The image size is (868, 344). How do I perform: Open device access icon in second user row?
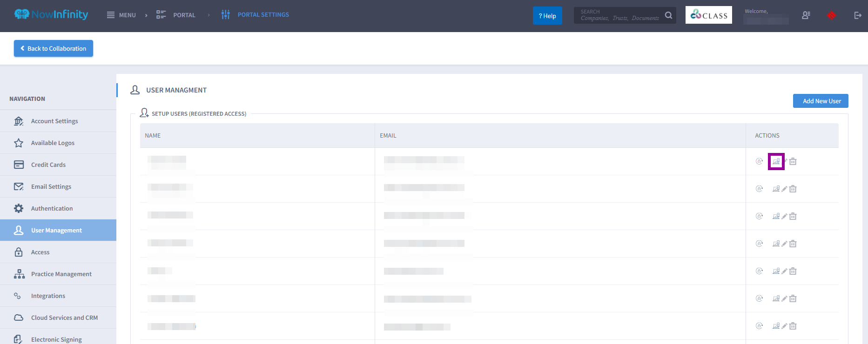click(776, 189)
